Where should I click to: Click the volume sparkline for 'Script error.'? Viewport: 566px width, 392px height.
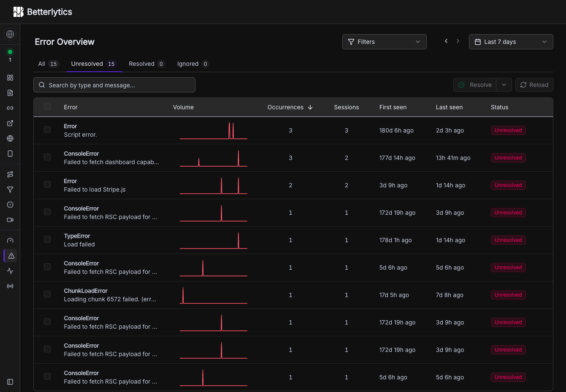click(214, 130)
